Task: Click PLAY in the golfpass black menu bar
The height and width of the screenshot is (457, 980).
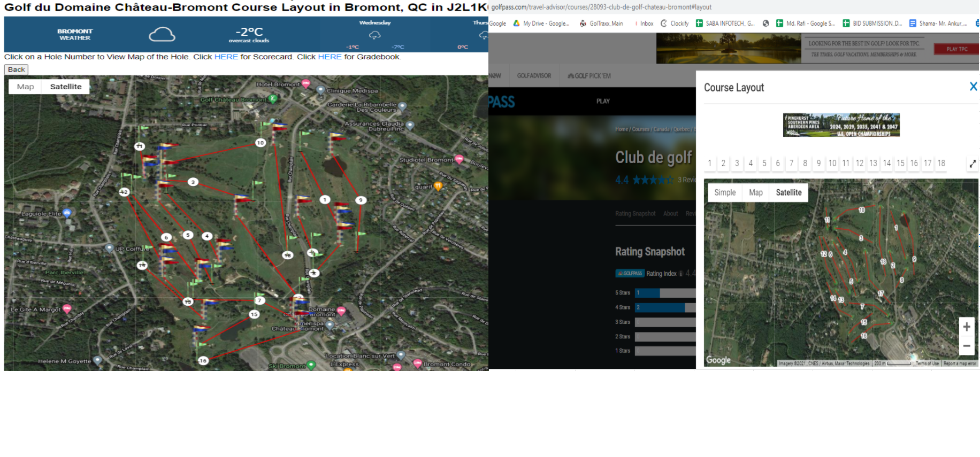Action: pyautogui.click(x=603, y=101)
